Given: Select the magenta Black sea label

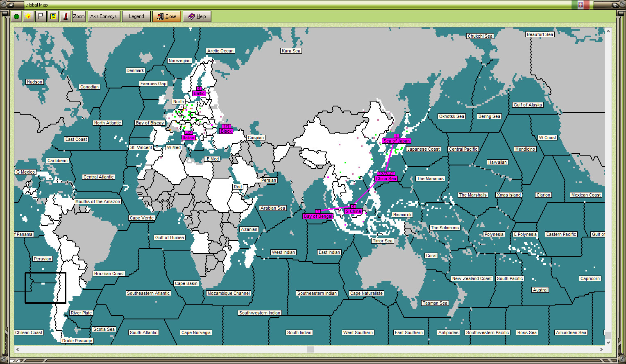Looking at the screenshot, I should coord(226,131).
